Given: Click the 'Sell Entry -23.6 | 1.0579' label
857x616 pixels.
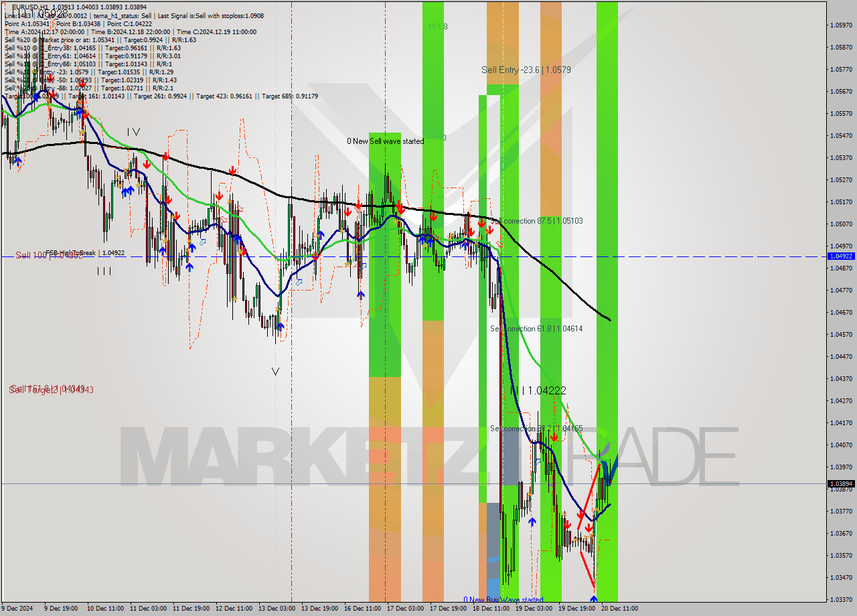Looking at the screenshot, I should point(526,70).
